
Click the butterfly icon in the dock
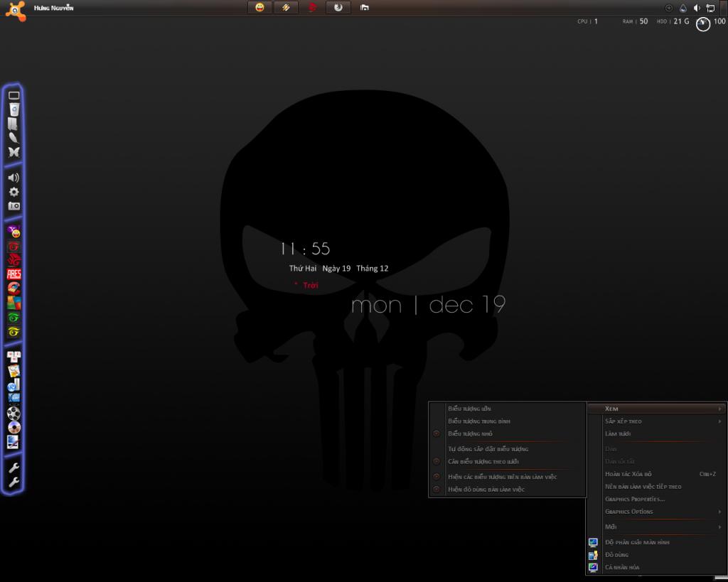(14, 152)
